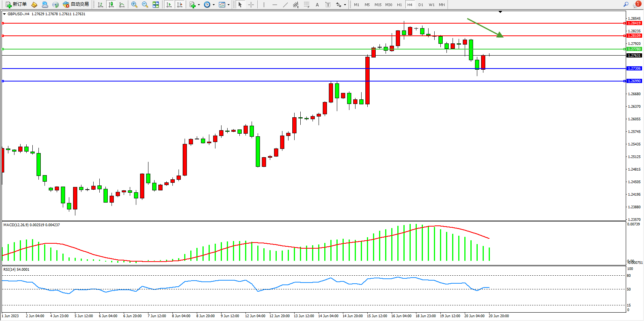Open the indicators list dropdown arrow
644x321 pixels.
click(x=199, y=5)
